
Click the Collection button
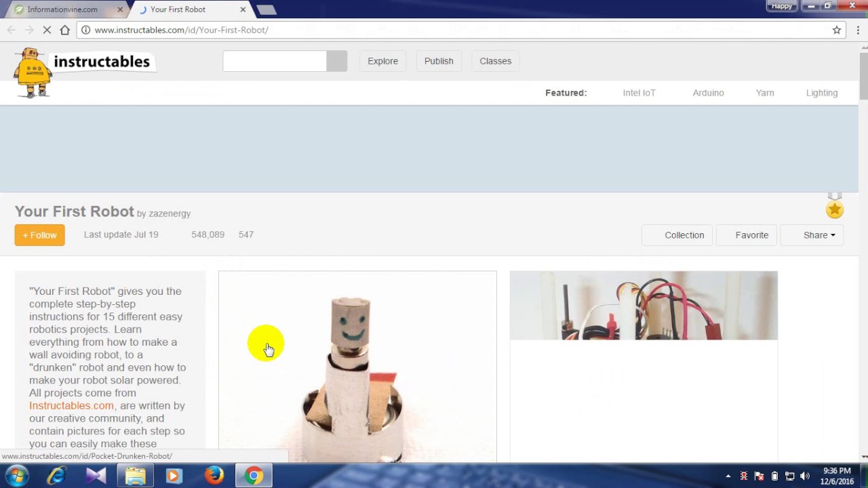(677, 235)
